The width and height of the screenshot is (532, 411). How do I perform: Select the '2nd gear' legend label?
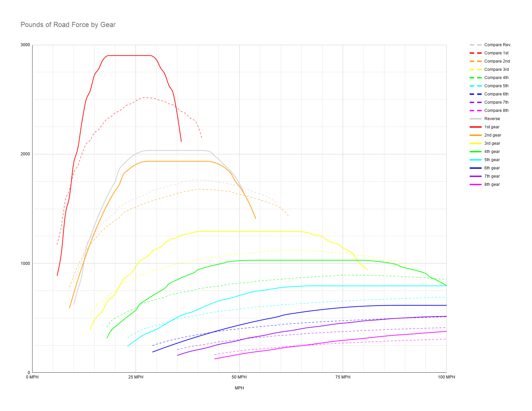click(x=493, y=135)
